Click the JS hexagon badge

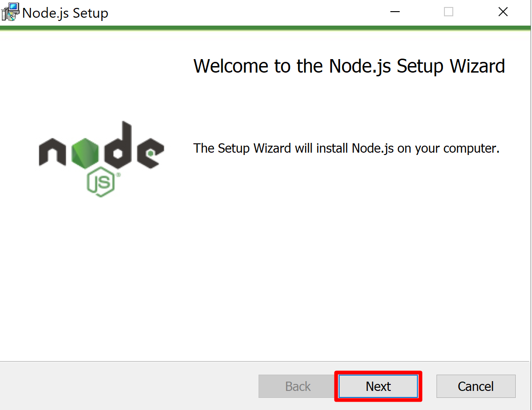(101, 182)
